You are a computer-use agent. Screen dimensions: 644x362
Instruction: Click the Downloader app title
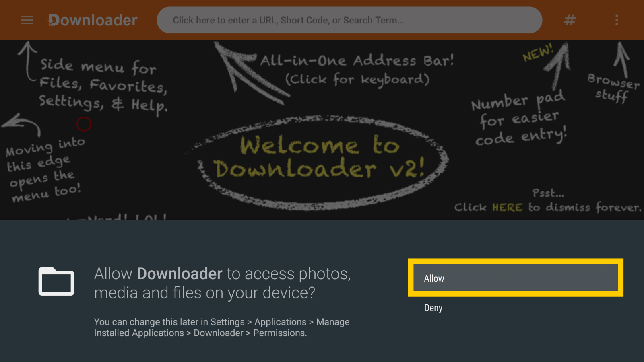click(93, 20)
